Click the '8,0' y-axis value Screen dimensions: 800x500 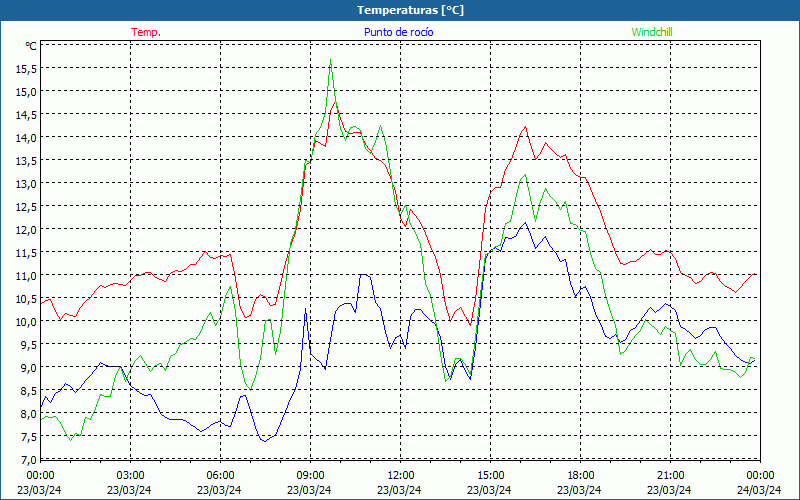pos(29,414)
